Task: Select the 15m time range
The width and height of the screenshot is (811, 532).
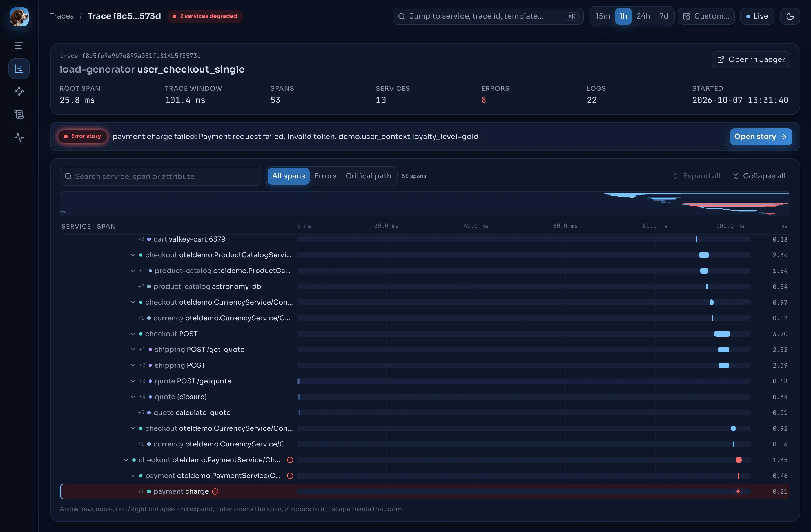Action: click(x=602, y=16)
